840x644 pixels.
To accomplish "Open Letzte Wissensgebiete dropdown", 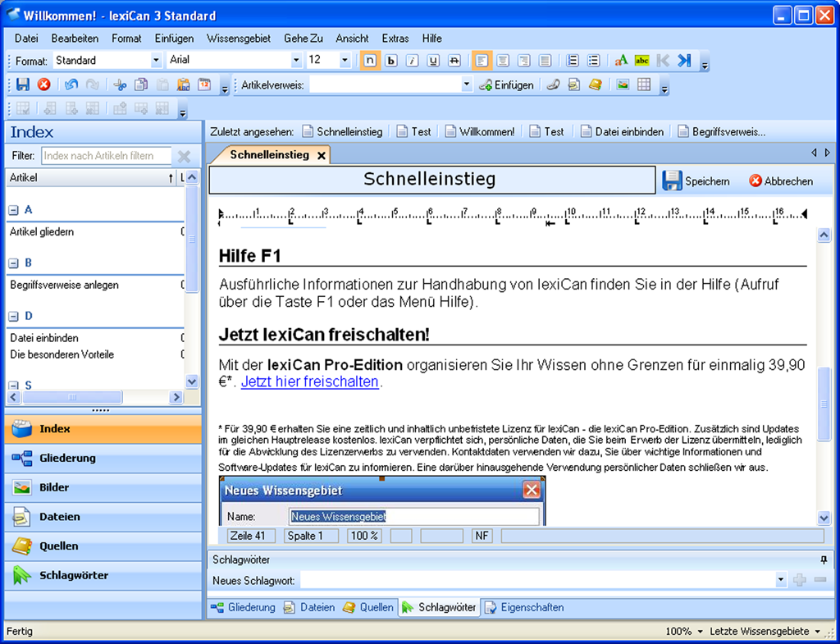I will click(x=765, y=632).
